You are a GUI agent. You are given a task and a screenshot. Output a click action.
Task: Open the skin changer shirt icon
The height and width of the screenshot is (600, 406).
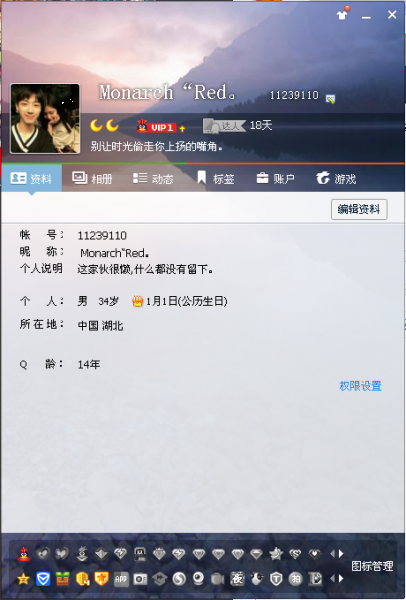[342, 14]
